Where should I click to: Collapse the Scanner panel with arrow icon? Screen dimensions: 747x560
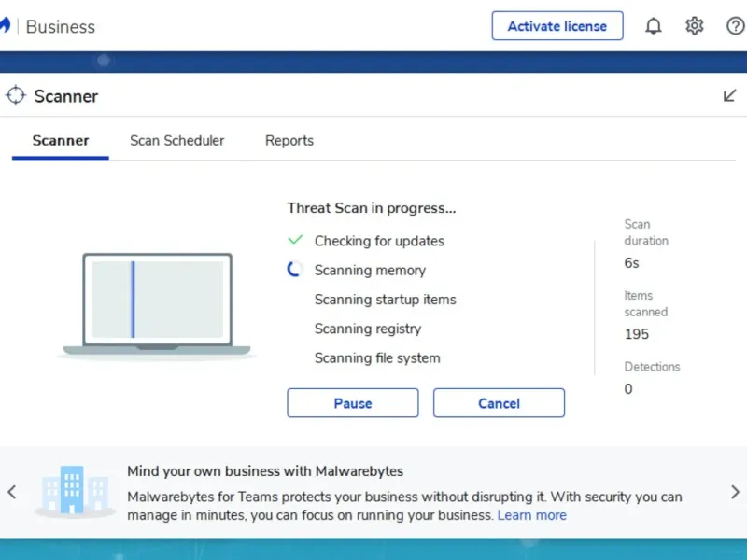coord(729,96)
